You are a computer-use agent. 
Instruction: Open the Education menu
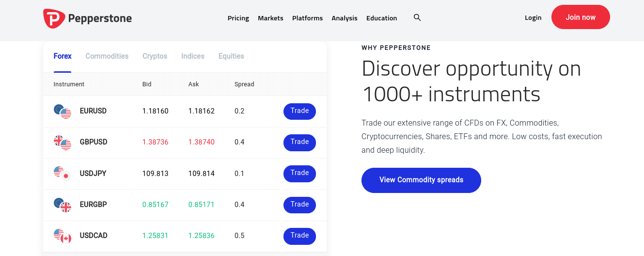[x=381, y=18]
